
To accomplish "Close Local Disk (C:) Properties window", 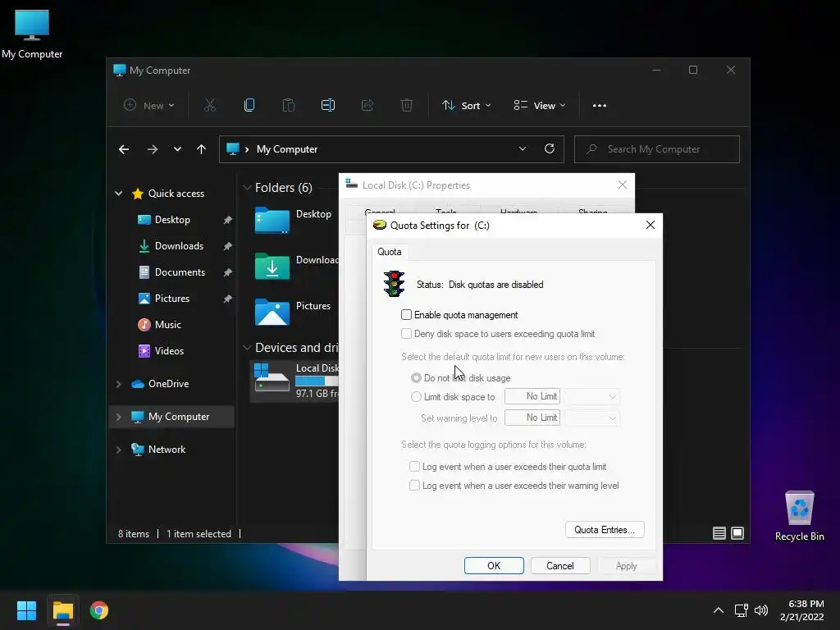I will click(623, 185).
